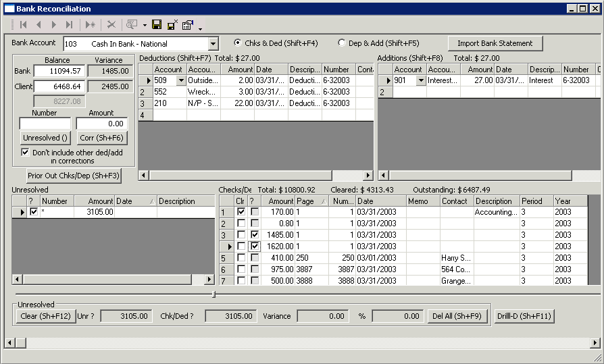Click the Corr (Sh+F6) button
The height and width of the screenshot is (364, 604).
click(102, 138)
